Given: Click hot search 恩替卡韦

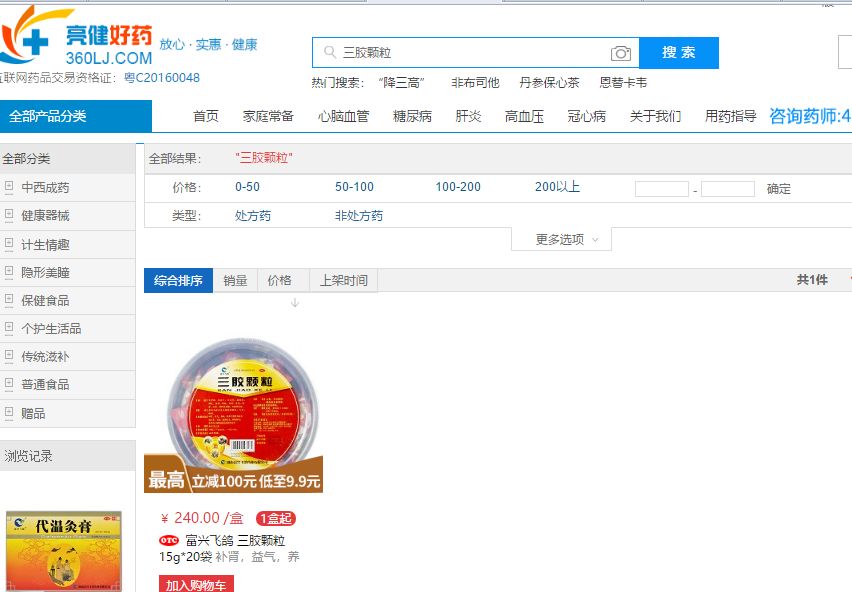Looking at the screenshot, I should pos(623,83).
